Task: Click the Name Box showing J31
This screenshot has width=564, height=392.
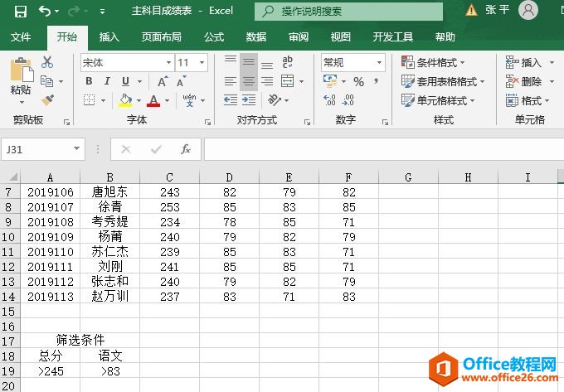Action: pos(43,149)
